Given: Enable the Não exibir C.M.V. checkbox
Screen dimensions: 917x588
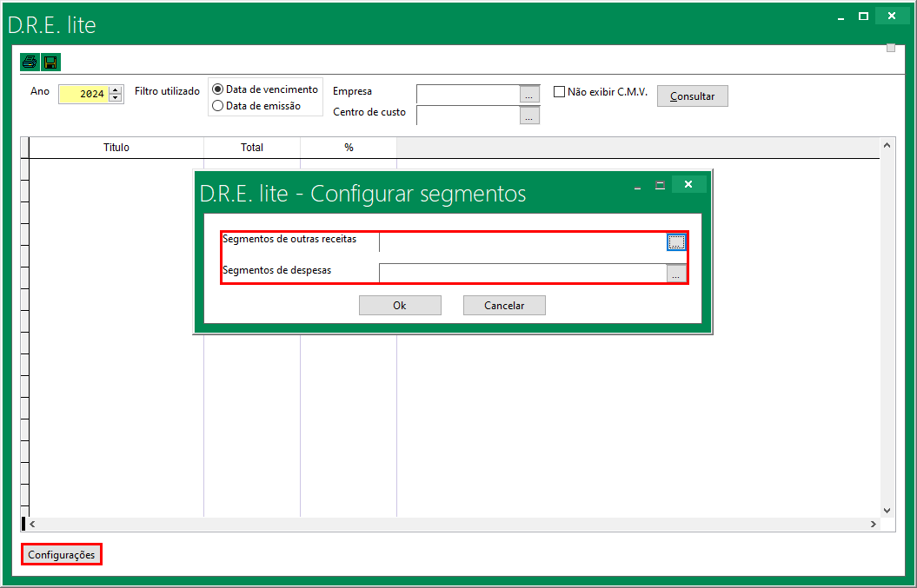Looking at the screenshot, I should click(x=560, y=91).
